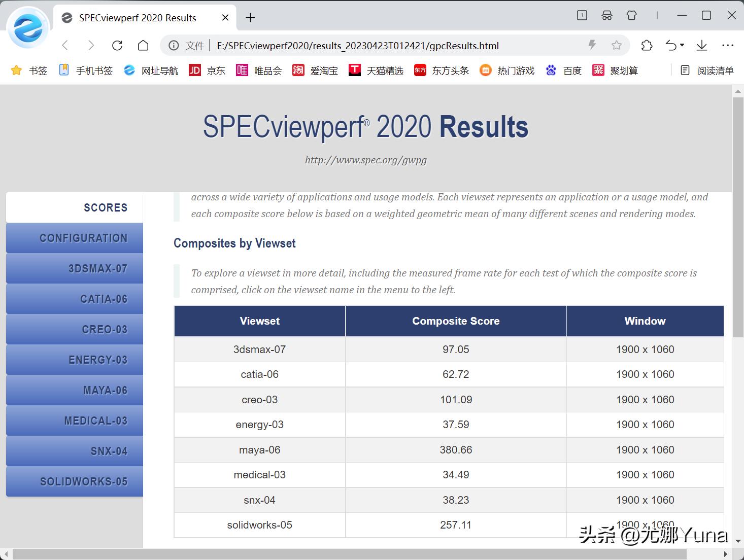Expand the undo dropdown arrow
This screenshot has height=560, width=744.
(x=682, y=45)
